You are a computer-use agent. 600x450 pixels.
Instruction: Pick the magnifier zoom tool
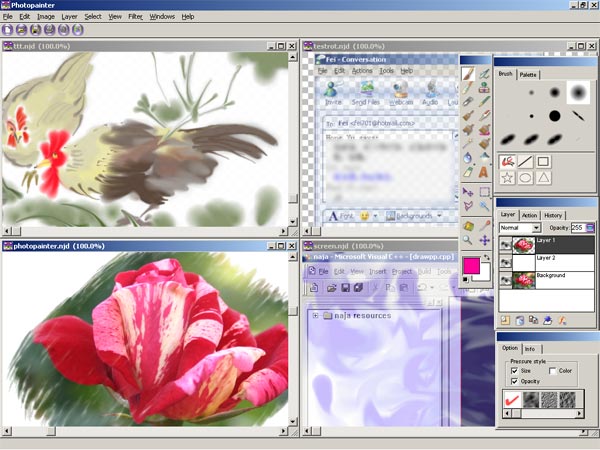[x=467, y=240]
